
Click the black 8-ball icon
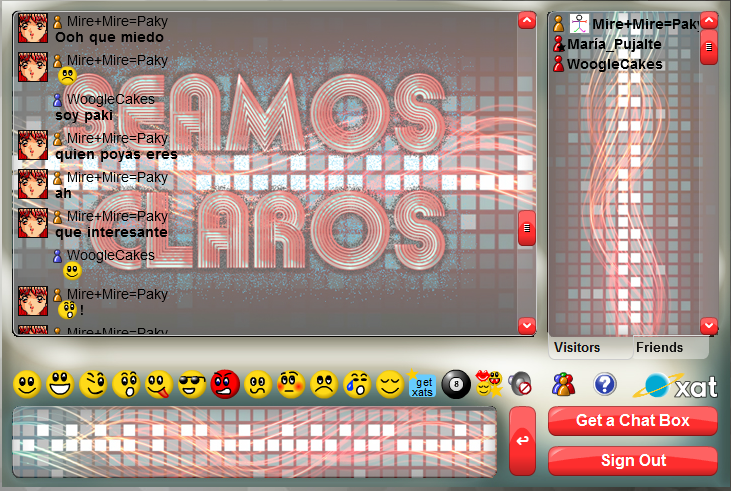pyautogui.click(x=456, y=384)
